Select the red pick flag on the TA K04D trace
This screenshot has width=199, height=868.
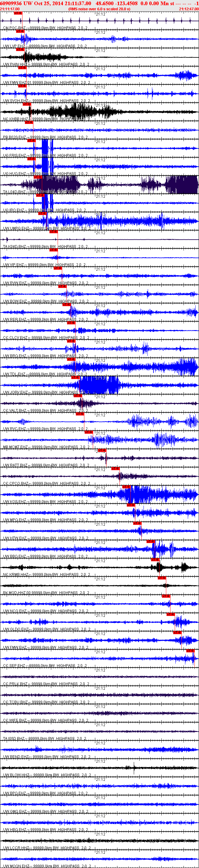(53, 232)
